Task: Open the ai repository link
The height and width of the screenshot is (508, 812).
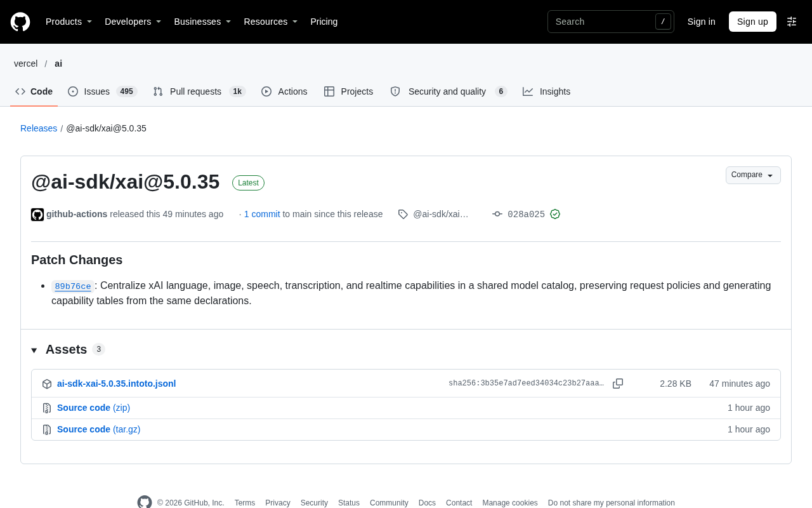Action: (58, 63)
